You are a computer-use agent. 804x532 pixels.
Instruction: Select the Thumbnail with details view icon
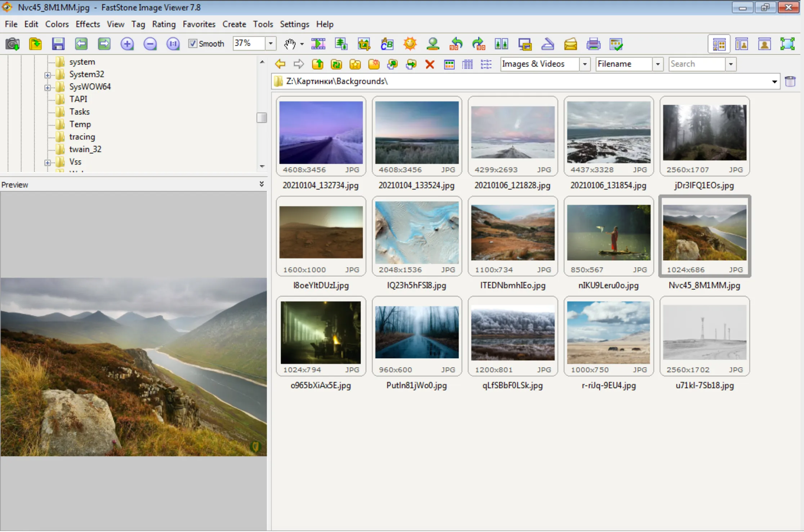tap(487, 64)
